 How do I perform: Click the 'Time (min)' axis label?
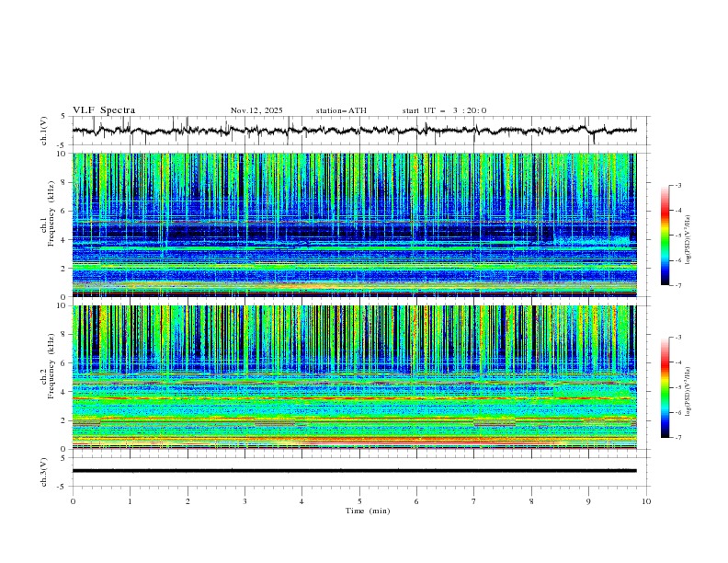click(x=368, y=511)
